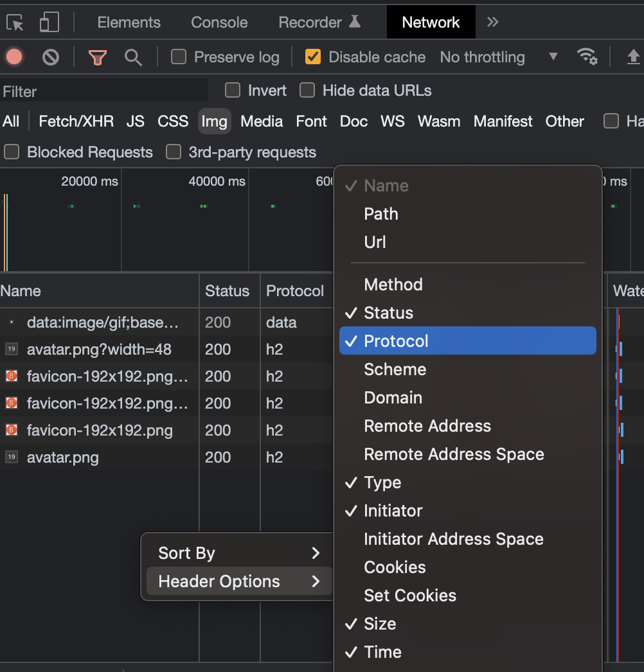This screenshot has width=644, height=672.
Task: Sort by the Status column header
Action: click(227, 291)
